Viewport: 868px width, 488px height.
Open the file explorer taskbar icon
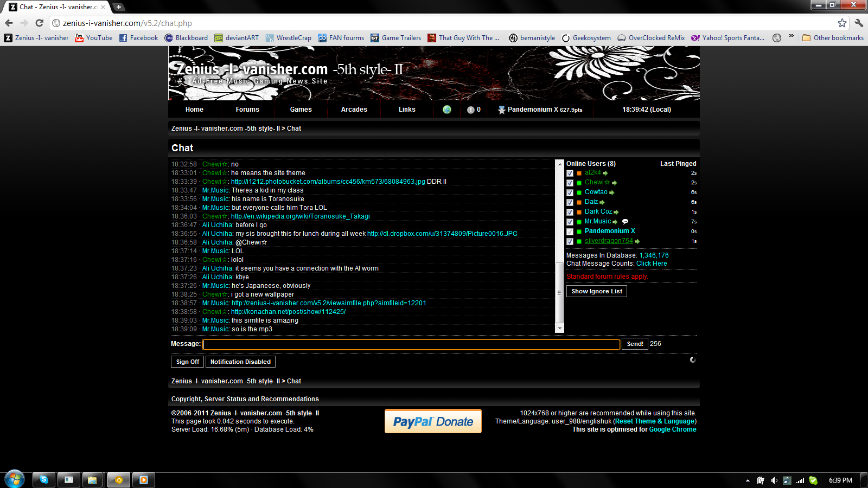click(x=93, y=480)
